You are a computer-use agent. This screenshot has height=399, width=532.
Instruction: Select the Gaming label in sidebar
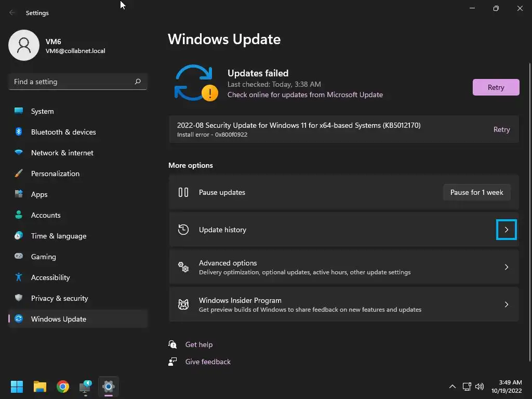click(44, 257)
